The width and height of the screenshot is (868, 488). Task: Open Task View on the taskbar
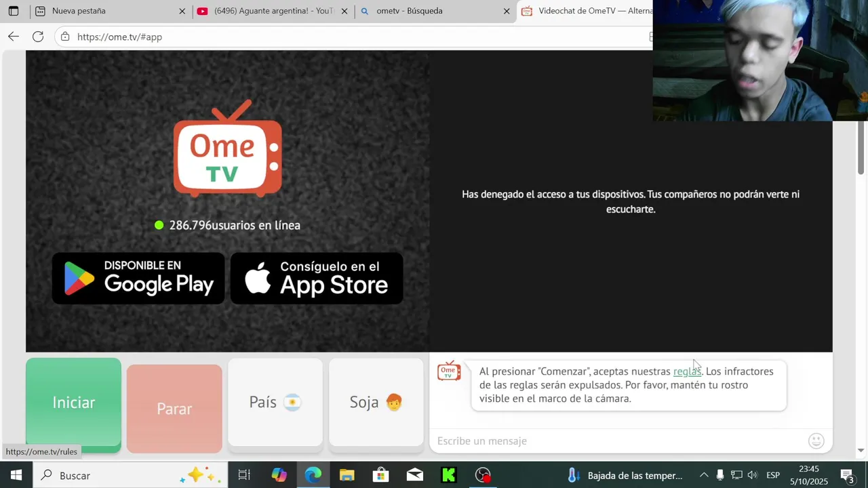click(244, 475)
